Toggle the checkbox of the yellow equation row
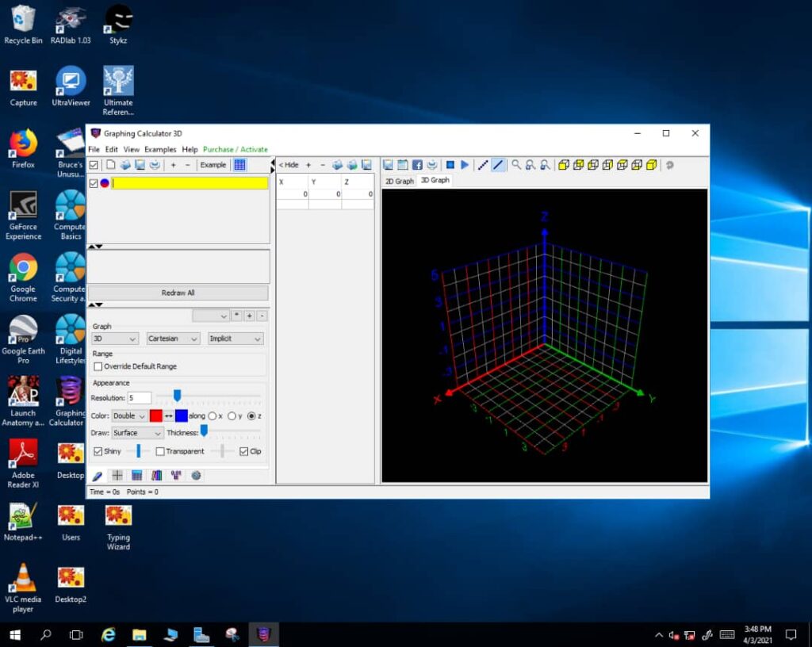This screenshot has width=812, height=647. click(94, 183)
